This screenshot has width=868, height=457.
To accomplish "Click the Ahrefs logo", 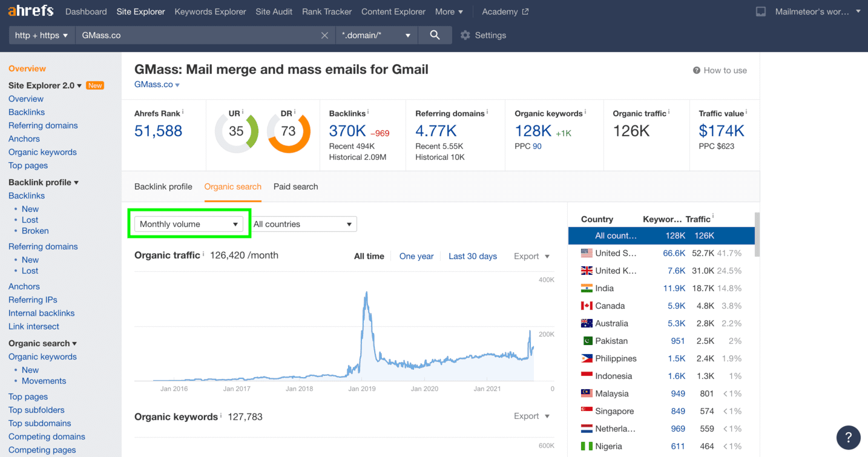I will tap(31, 11).
